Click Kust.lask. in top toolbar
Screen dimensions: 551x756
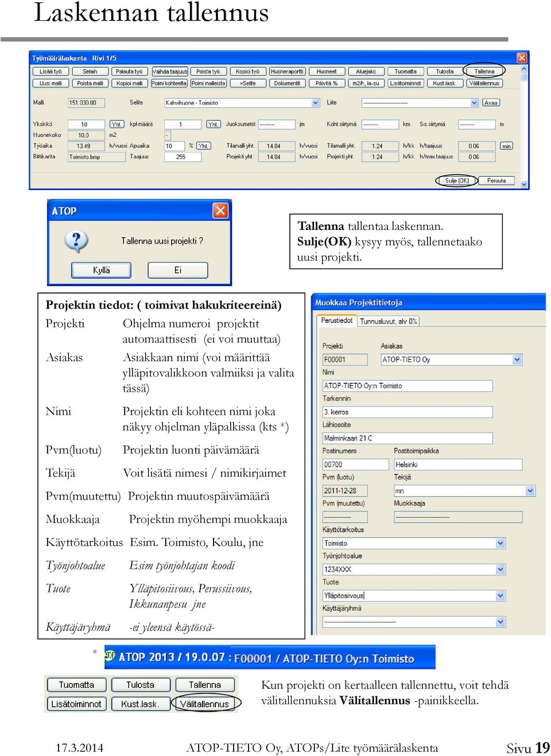(x=445, y=83)
